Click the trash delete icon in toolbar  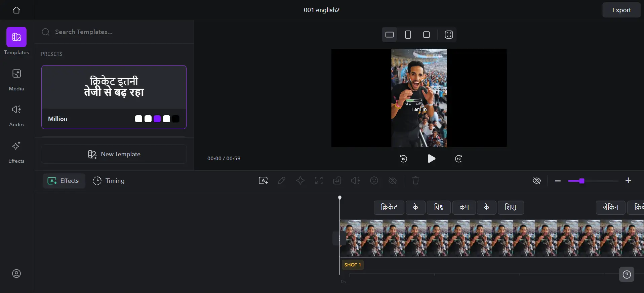pyautogui.click(x=416, y=181)
